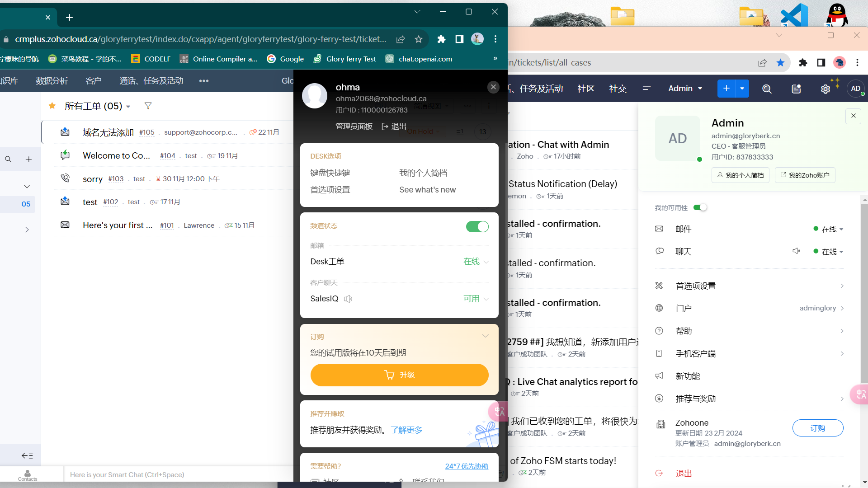Click the orange 升级 upgrade button
The height and width of the screenshot is (488, 868).
400,375
